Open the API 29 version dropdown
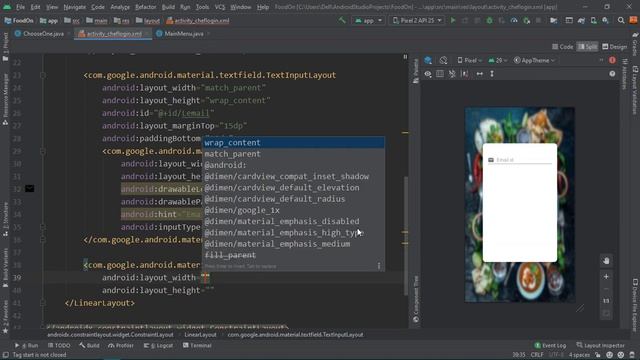 pyautogui.click(x=497, y=60)
